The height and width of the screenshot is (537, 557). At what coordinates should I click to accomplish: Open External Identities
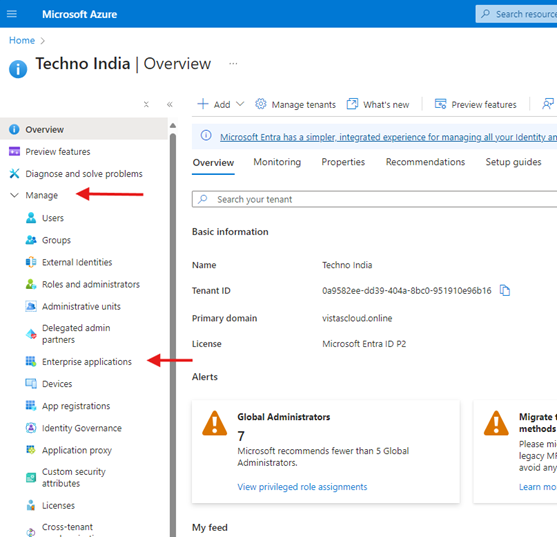(77, 262)
